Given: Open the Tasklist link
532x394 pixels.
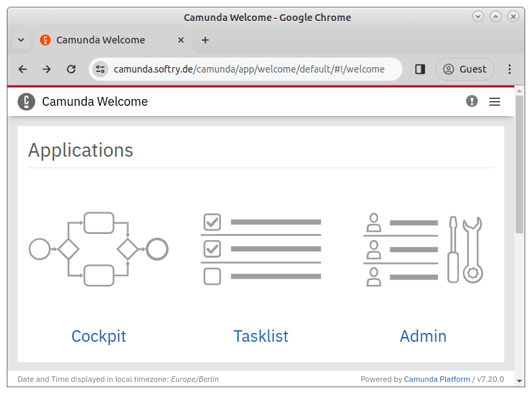Looking at the screenshot, I should [x=261, y=336].
